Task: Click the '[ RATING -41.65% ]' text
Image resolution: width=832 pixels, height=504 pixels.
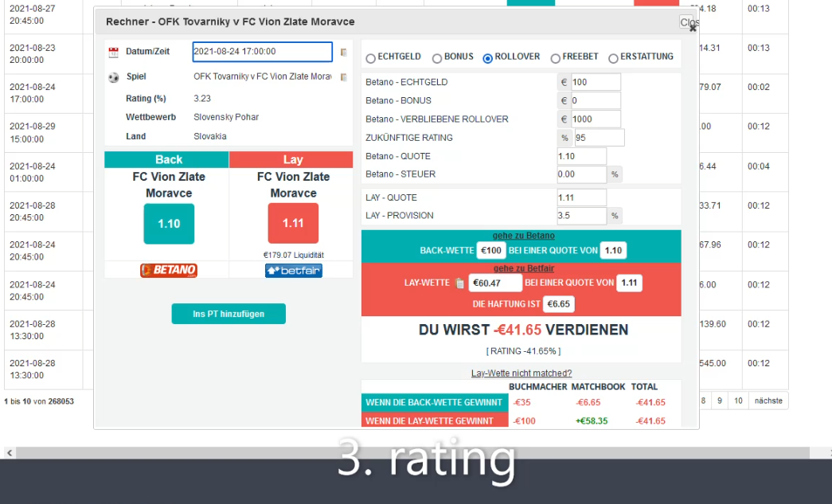Action: tap(523, 351)
